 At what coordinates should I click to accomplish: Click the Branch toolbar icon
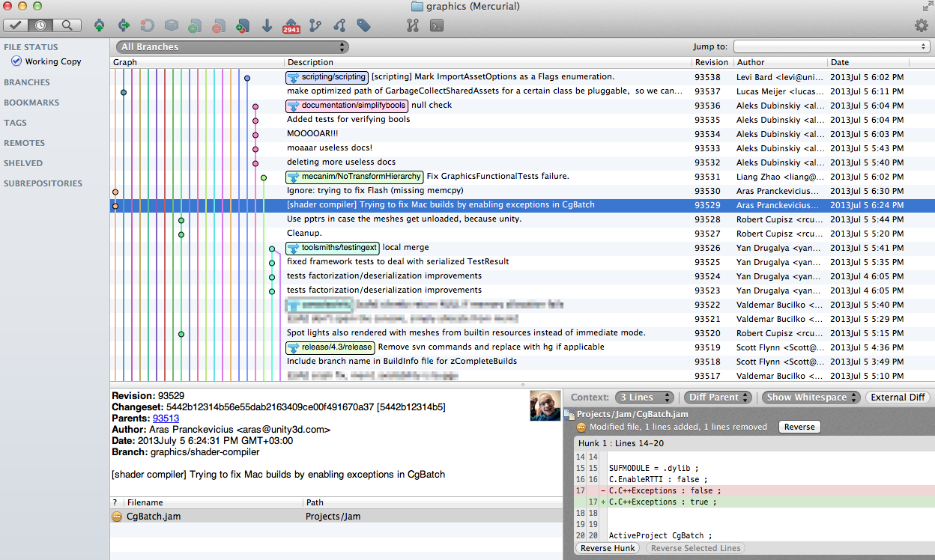(315, 25)
